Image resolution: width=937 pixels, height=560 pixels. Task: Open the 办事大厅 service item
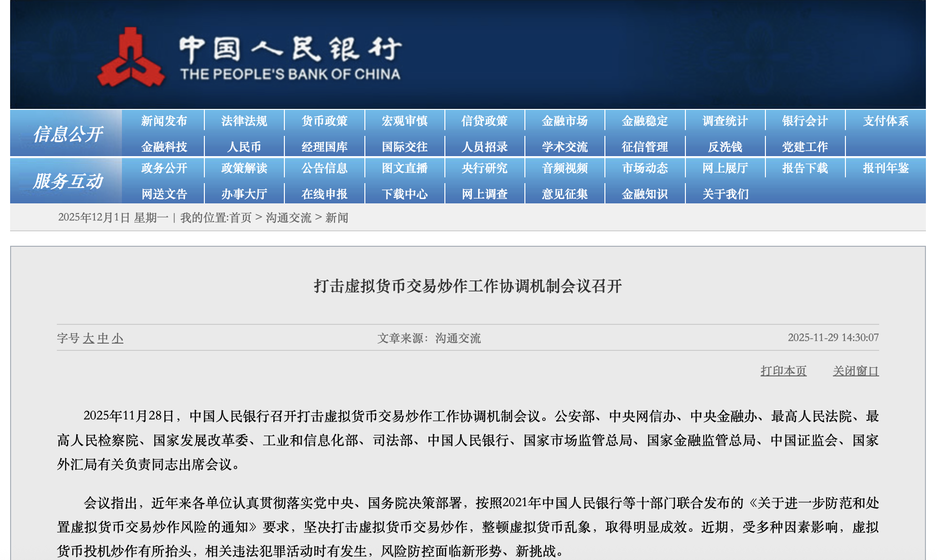pyautogui.click(x=244, y=194)
